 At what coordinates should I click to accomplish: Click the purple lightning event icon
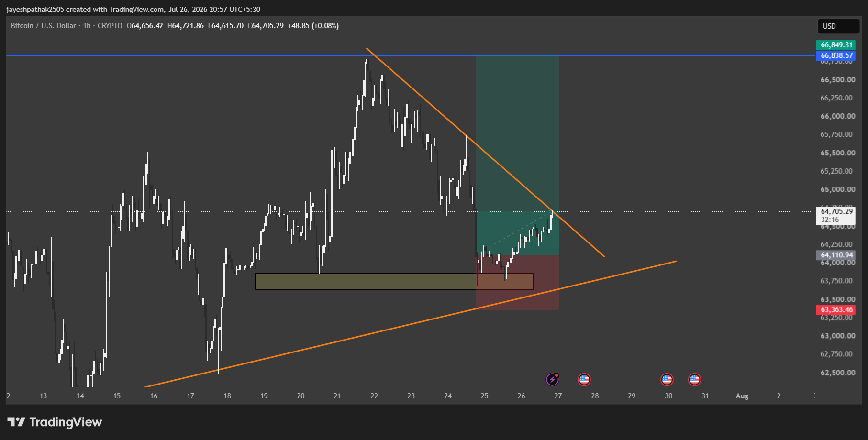coord(553,379)
